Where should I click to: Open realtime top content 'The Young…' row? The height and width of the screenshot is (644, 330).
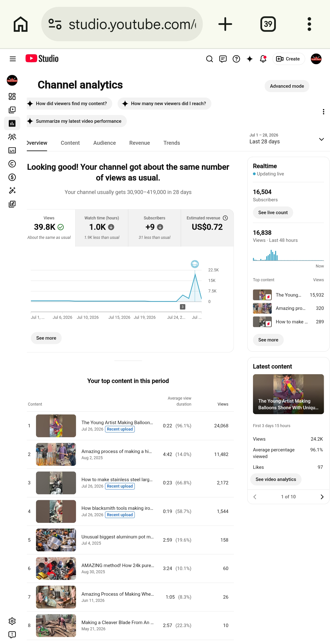point(288,295)
